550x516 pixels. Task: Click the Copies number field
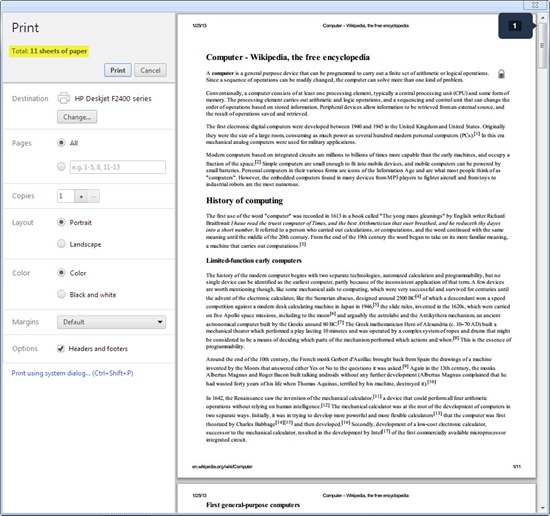click(x=66, y=196)
